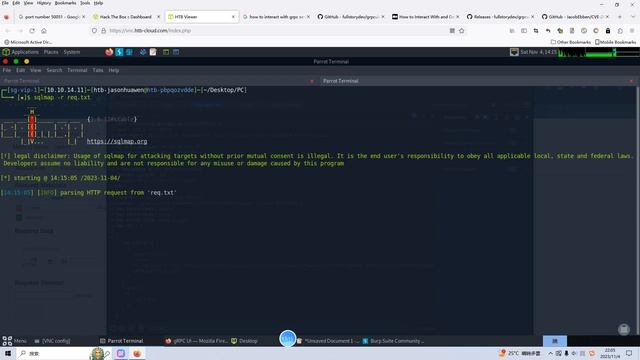Switch to the port number 50051 Google tab

coord(52,17)
